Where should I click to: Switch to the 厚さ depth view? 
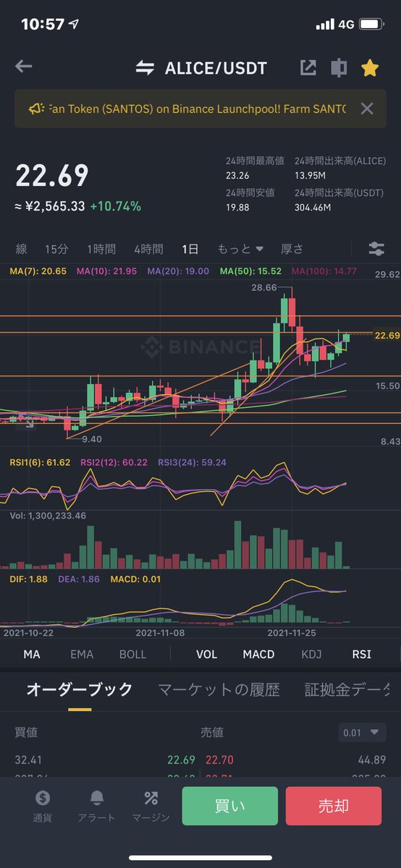292,249
